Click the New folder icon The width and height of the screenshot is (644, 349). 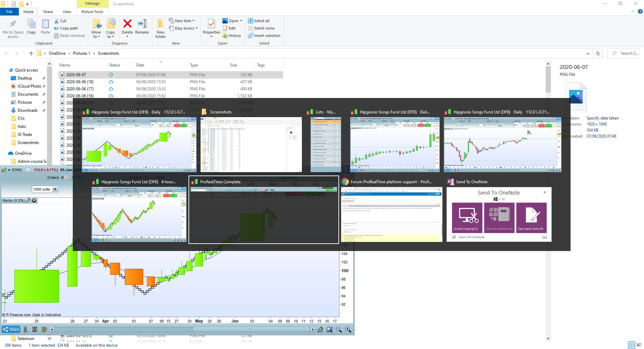click(x=160, y=23)
